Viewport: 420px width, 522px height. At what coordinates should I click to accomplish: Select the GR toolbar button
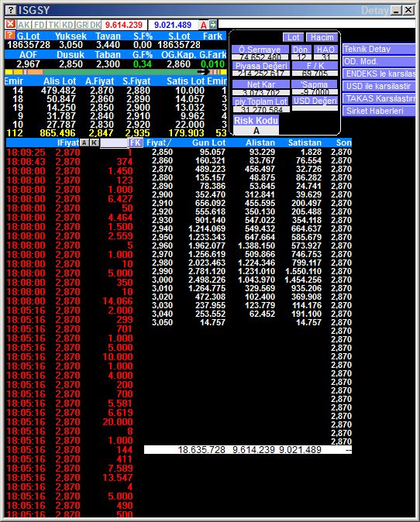[81, 25]
